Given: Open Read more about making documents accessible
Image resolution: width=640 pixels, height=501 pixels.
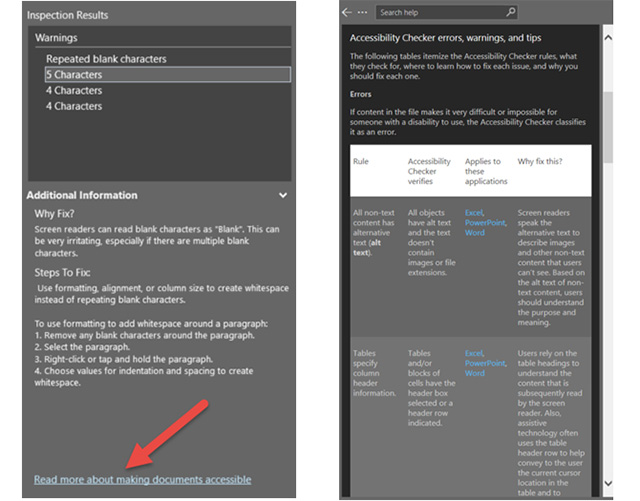Looking at the screenshot, I should click(x=142, y=480).
